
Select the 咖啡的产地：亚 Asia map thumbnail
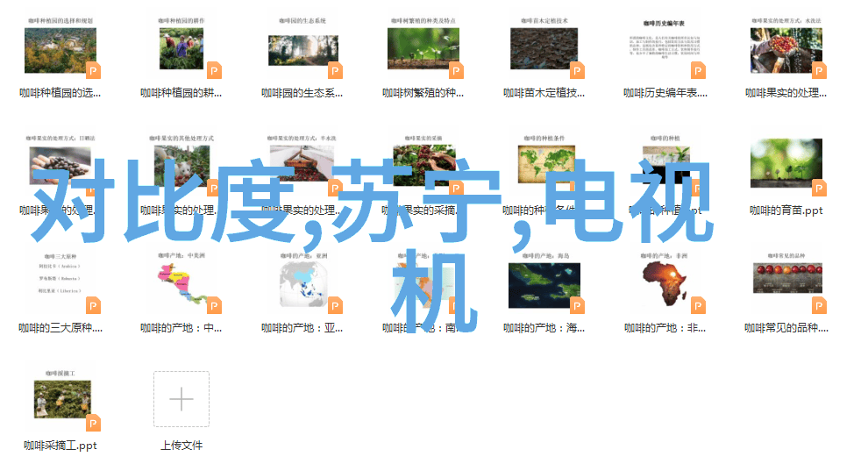[x=302, y=284]
